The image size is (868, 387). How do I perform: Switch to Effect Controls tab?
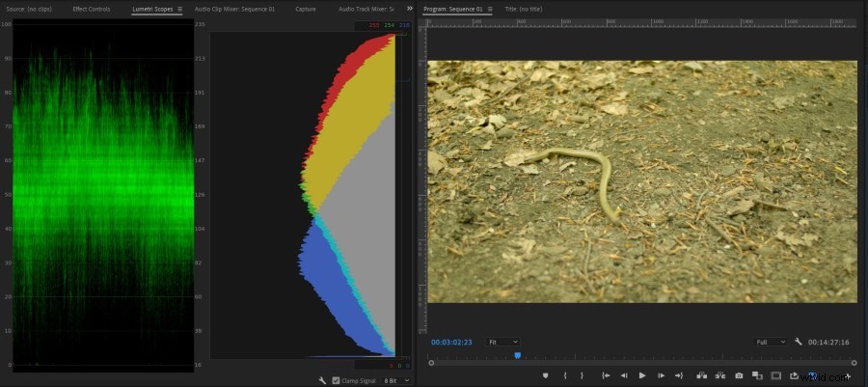click(92, 10)
